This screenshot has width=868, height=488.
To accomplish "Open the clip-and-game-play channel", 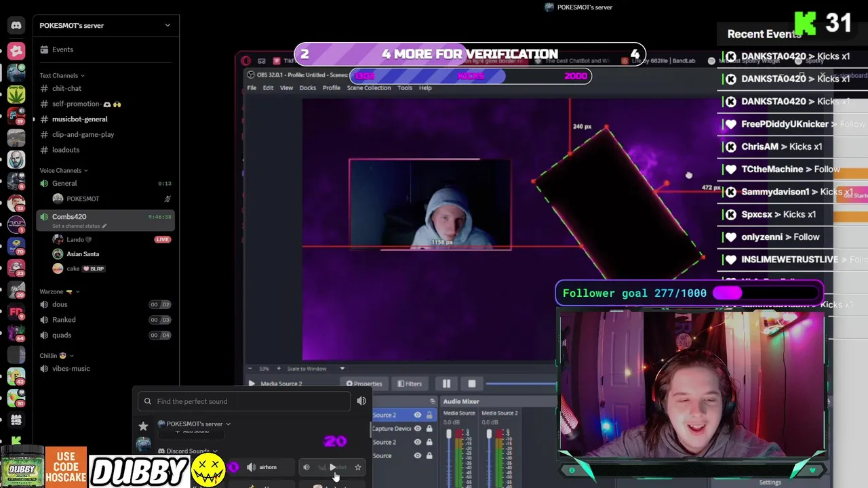I will click(x=105, y=135).
